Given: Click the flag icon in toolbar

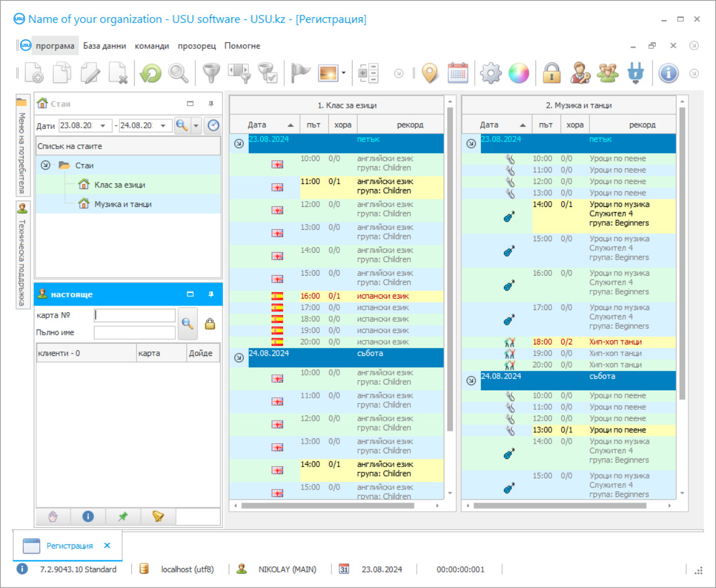Looking at the screenshot, I should coord(300,73).
